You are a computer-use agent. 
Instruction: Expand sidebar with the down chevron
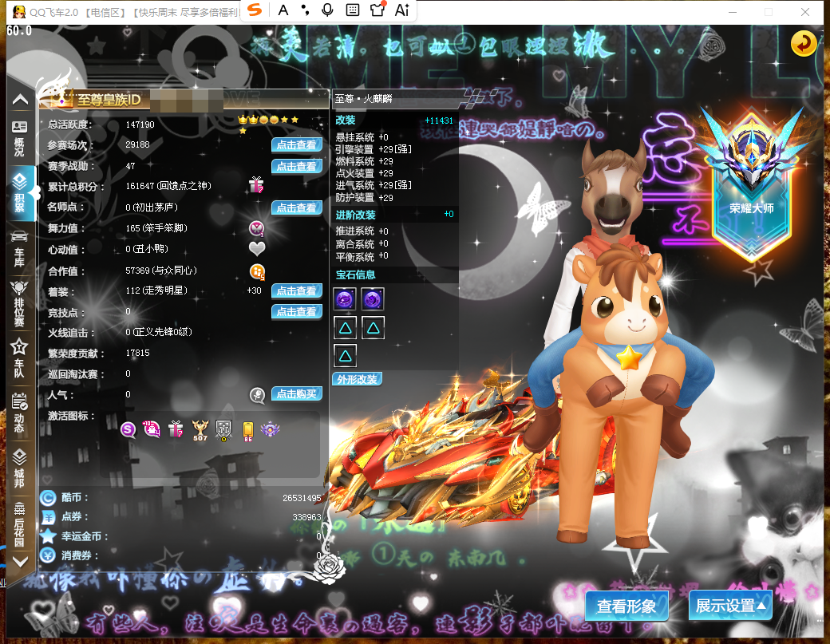(20, 562)
